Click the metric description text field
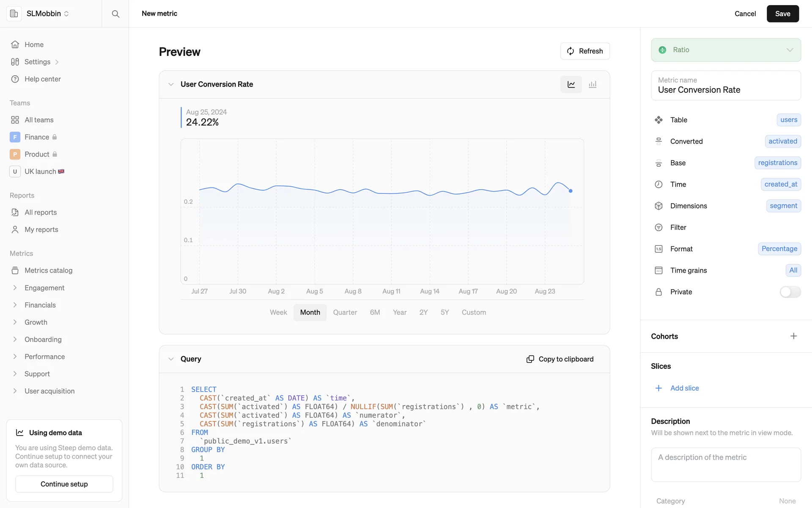Image resolution: width=812 pixels, height=508 pixels. (x=726, y=464)
